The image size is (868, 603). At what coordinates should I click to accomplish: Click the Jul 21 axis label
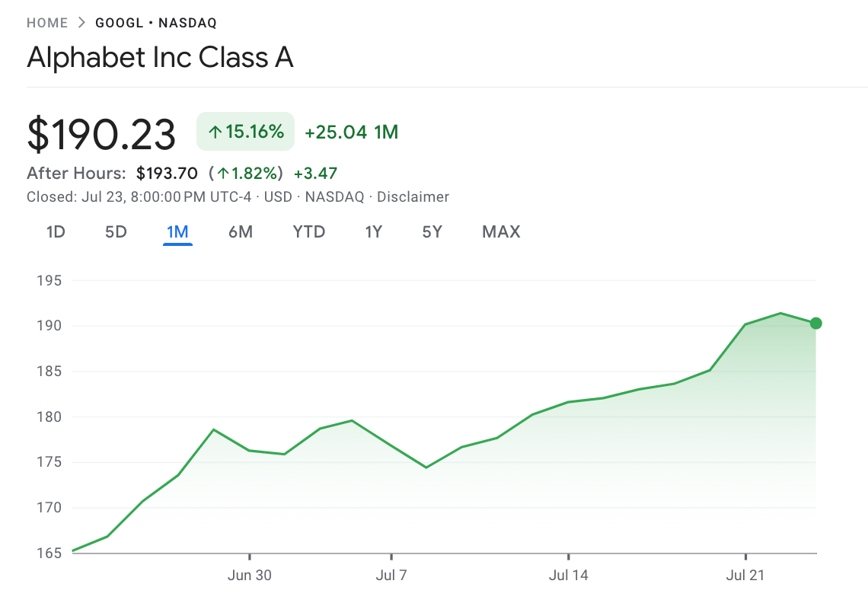(x=745, y=576)
